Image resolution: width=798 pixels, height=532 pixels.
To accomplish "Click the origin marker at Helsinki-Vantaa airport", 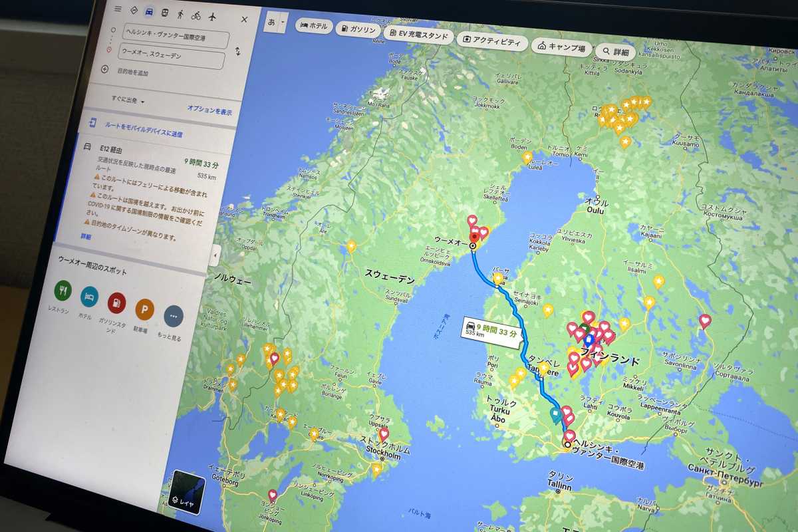I will coord(567,444).
